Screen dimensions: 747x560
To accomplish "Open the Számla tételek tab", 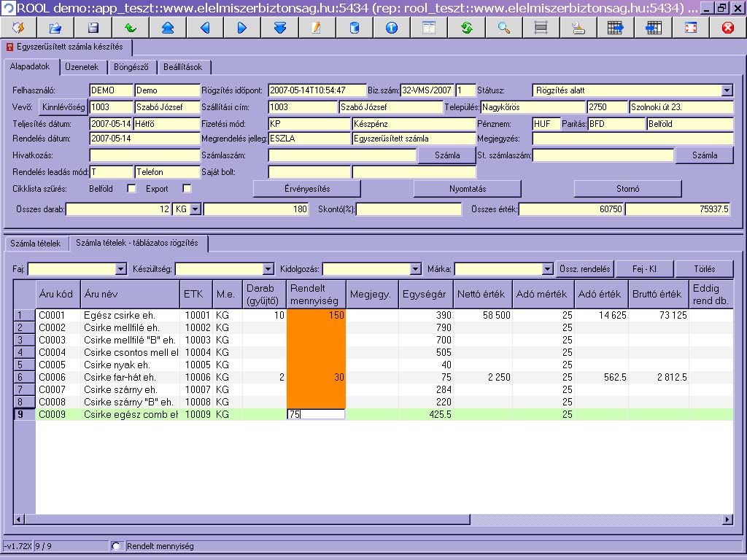I will (36, 244).
